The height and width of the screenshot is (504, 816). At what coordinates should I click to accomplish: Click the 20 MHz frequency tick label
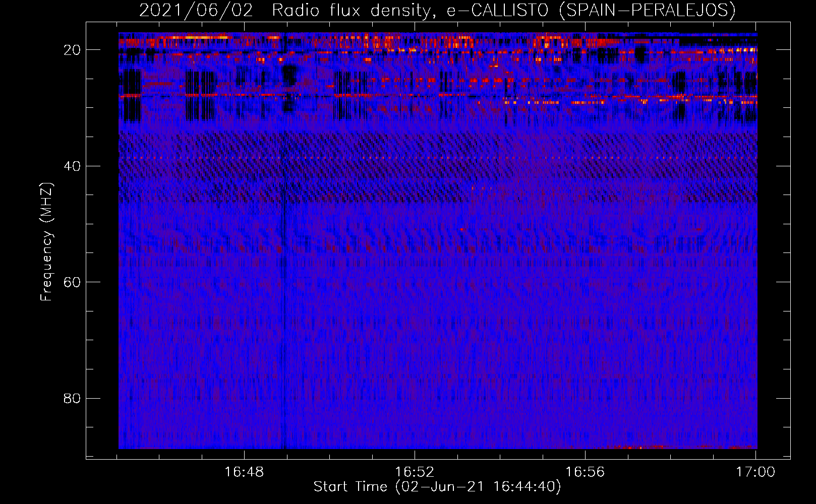pyautogui.click(x=72, y=50)
